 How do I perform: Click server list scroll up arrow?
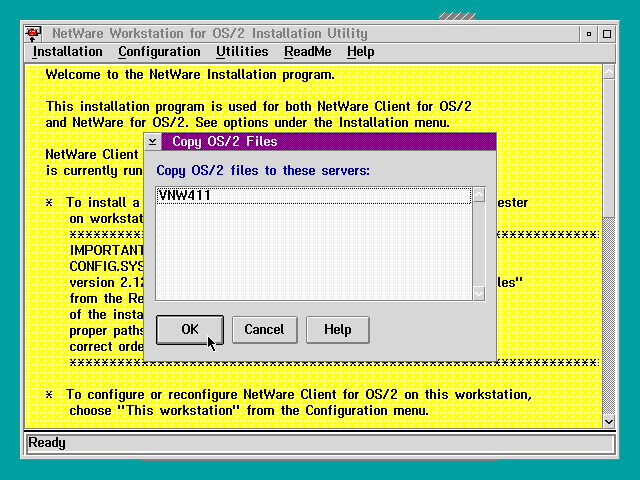point(479,195)
